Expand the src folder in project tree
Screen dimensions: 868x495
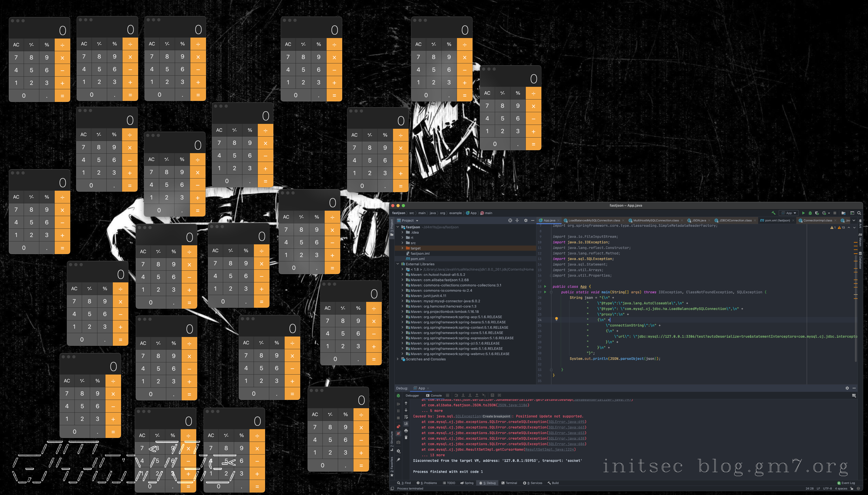403,243
